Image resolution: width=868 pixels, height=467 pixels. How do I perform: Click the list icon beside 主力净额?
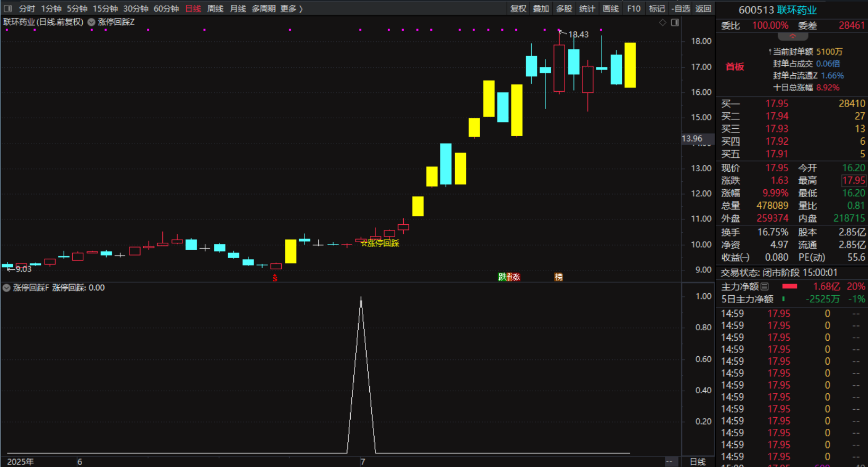[765, 287]
